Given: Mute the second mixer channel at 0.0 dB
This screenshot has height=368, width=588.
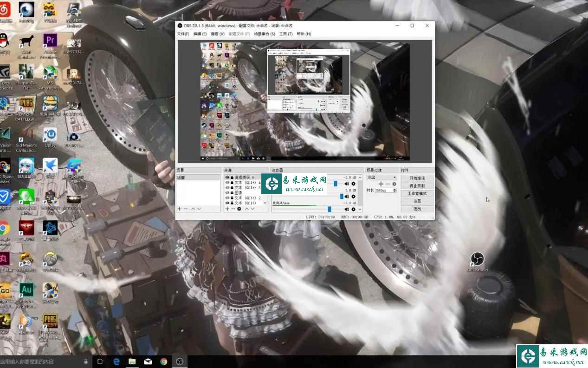Looking at the screenshot, I should click(x=347, y=197).
